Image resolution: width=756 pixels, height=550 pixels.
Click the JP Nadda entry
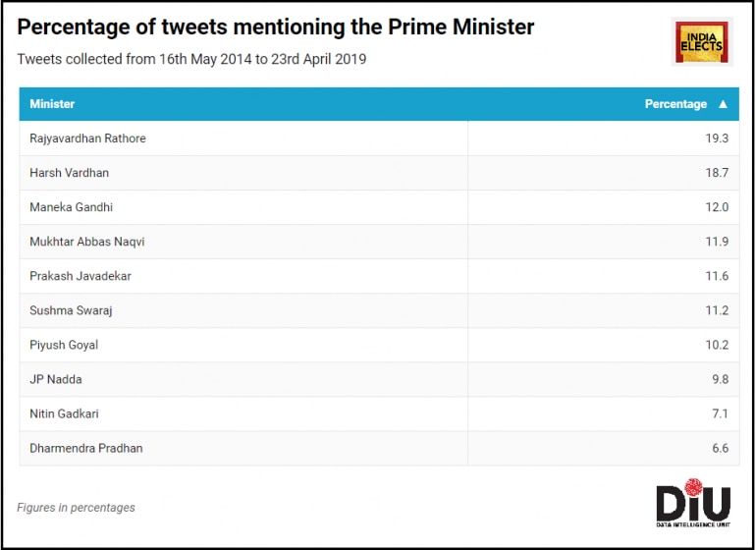point(55,379)
